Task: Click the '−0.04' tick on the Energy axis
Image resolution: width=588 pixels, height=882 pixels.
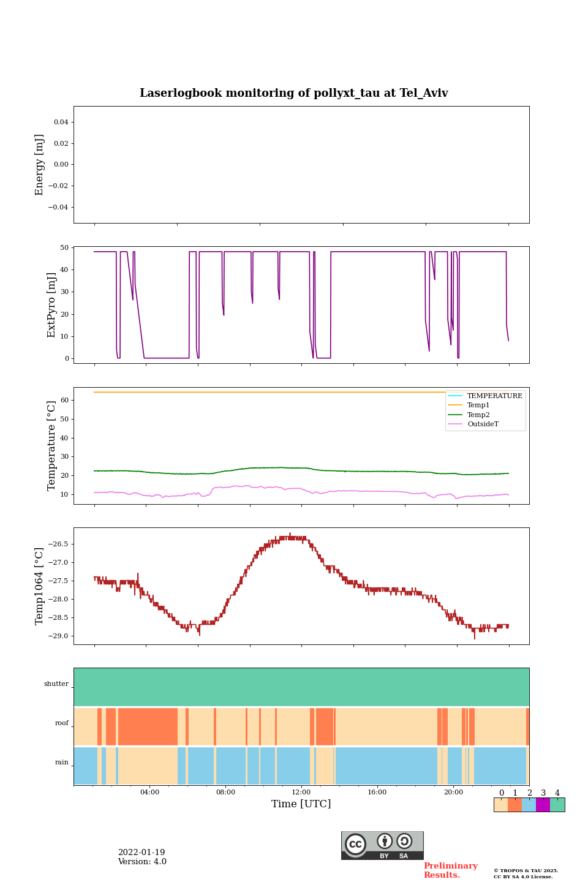Action: click(58, 207)
